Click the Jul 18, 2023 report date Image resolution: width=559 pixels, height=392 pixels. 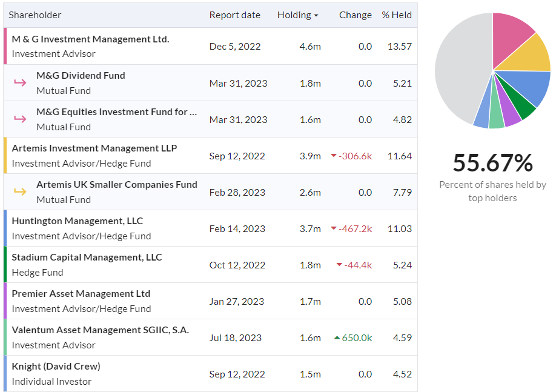236,338
